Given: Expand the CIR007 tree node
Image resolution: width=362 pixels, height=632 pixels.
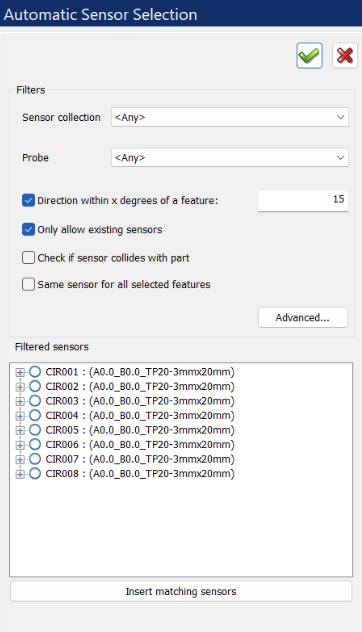Looking at the screenshot, I should click(x=20, y=459).
